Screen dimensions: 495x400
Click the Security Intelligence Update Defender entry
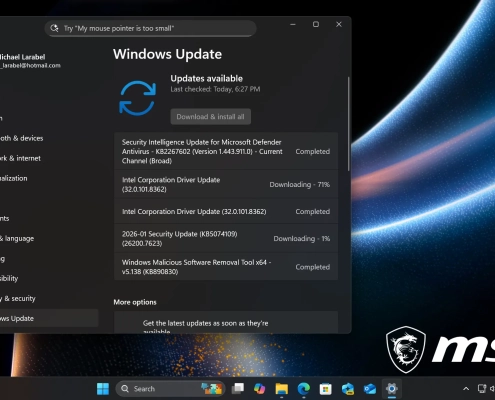tap(226, 151)
